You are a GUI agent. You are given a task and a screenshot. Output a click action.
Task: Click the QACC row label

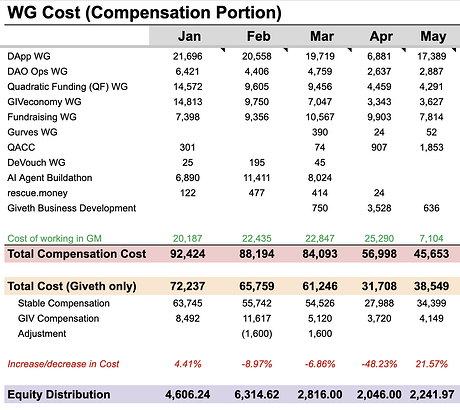pyautogui.click(x=21, y=147)
